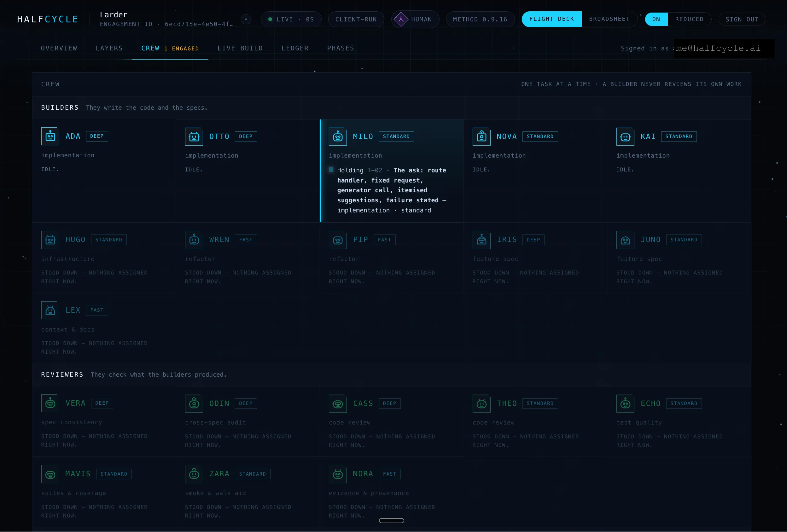787x532 pixels.
Task: Click CASS's green reviewer avatar icon
Action: [338, 404]
